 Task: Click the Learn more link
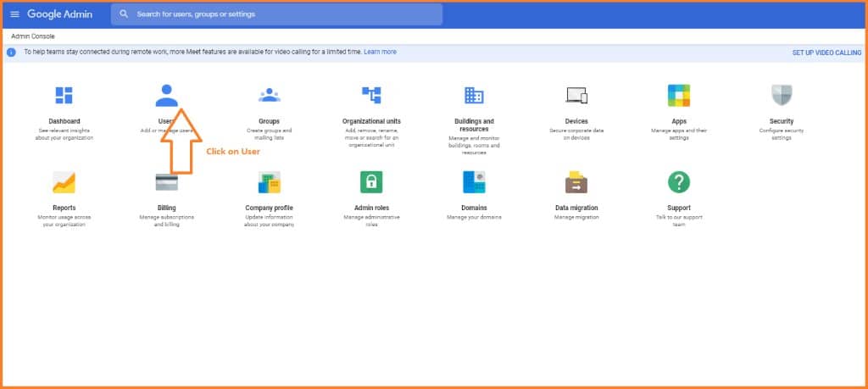[x=381, y=52]
